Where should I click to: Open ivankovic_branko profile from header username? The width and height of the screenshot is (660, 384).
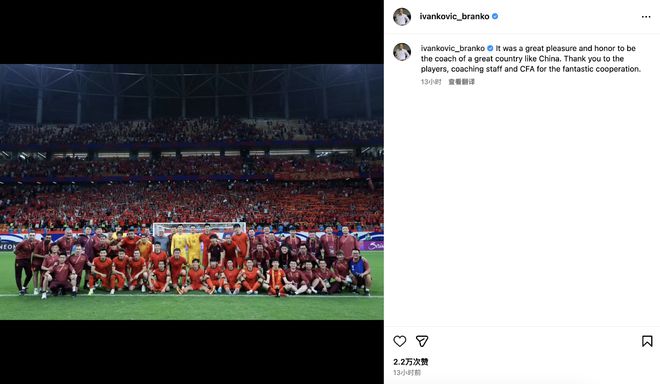point(454,16)
